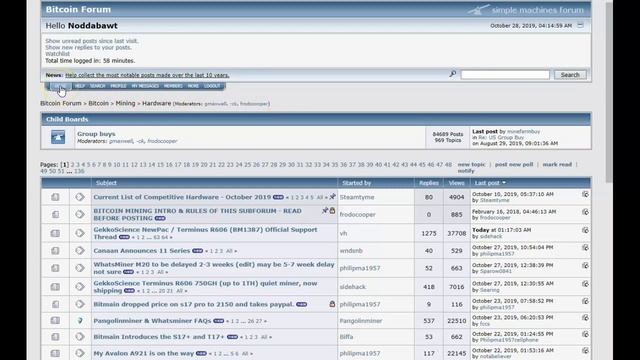
Task: Go to Mining in the breadcrumb
Action: point(125,103)
